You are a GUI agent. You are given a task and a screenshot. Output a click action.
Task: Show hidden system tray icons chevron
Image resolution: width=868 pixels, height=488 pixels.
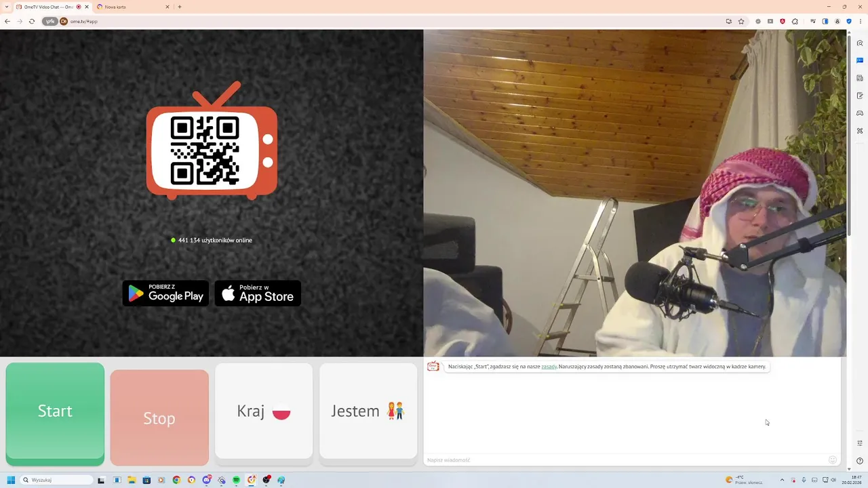click(782, 480)
